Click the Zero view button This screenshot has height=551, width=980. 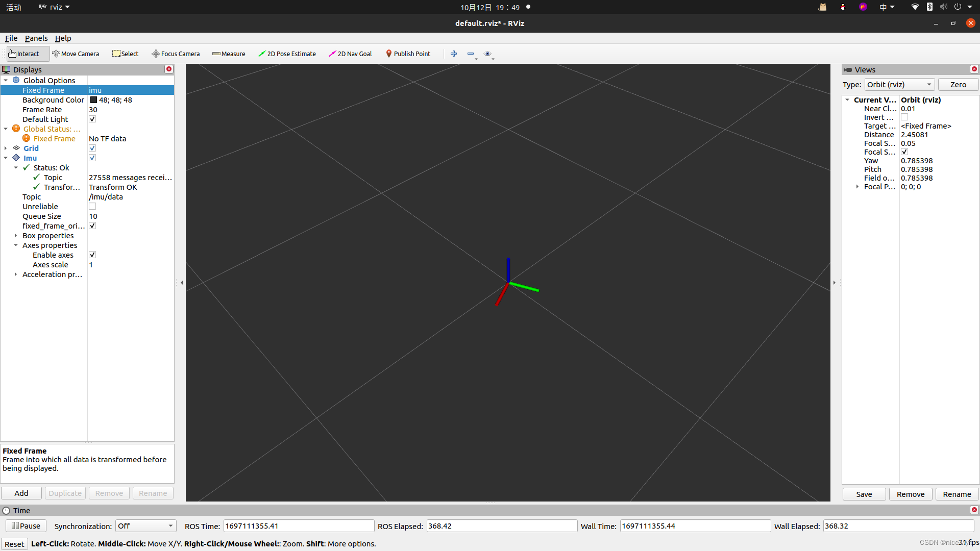[958, 85]
